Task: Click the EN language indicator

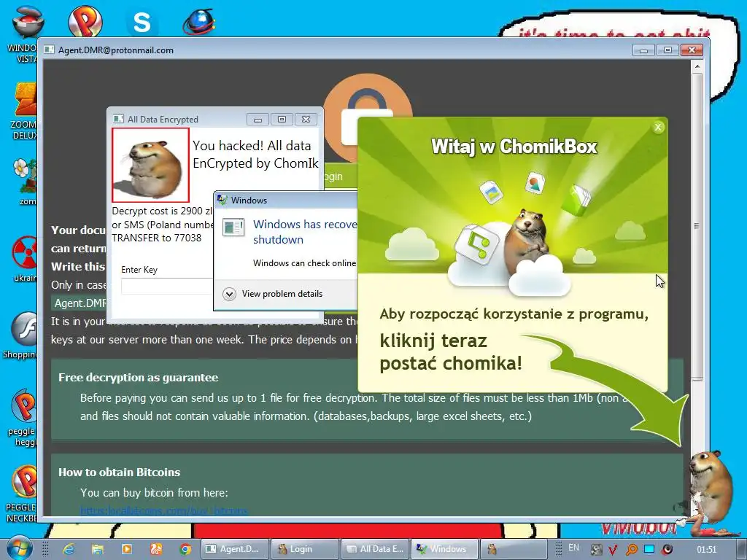Action: pos(573,548)
